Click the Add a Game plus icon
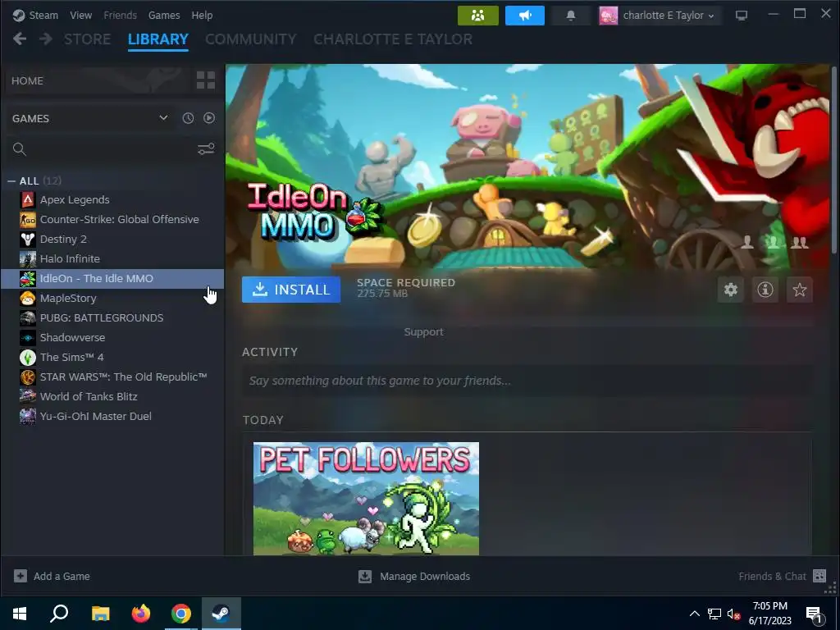Viewport: 840px width, 630px height. [x=21, y=577]
